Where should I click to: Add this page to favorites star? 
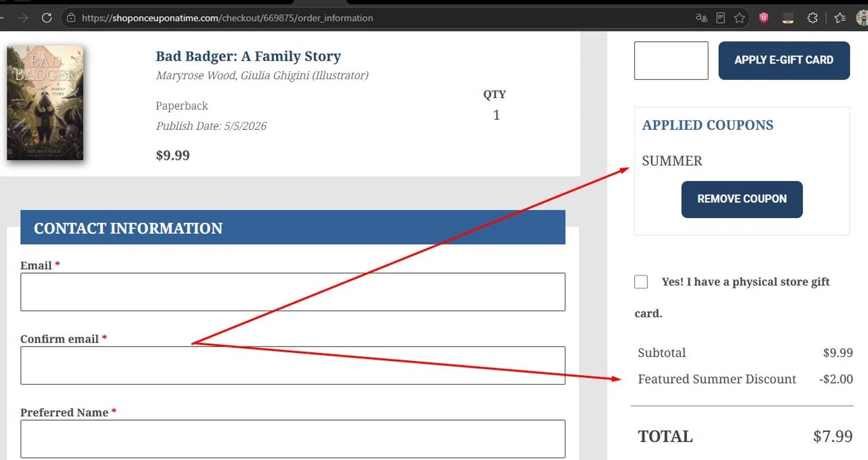point(739,18)
